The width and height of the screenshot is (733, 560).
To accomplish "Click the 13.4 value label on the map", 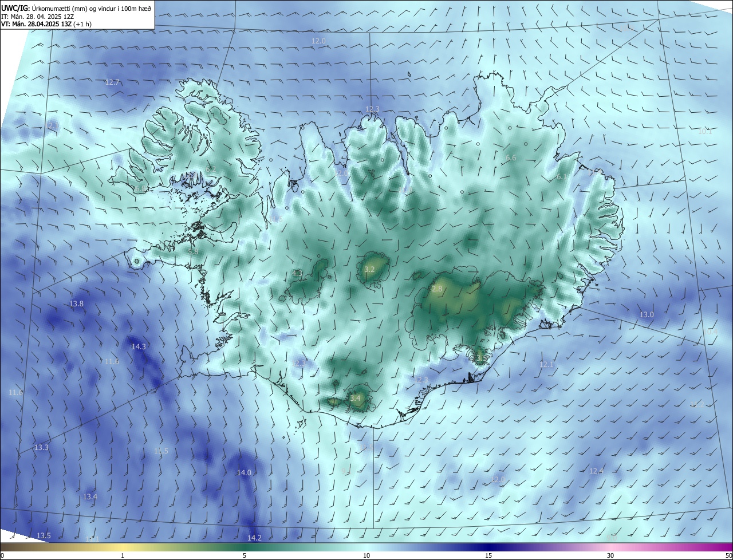I will (x=90, y=497).
